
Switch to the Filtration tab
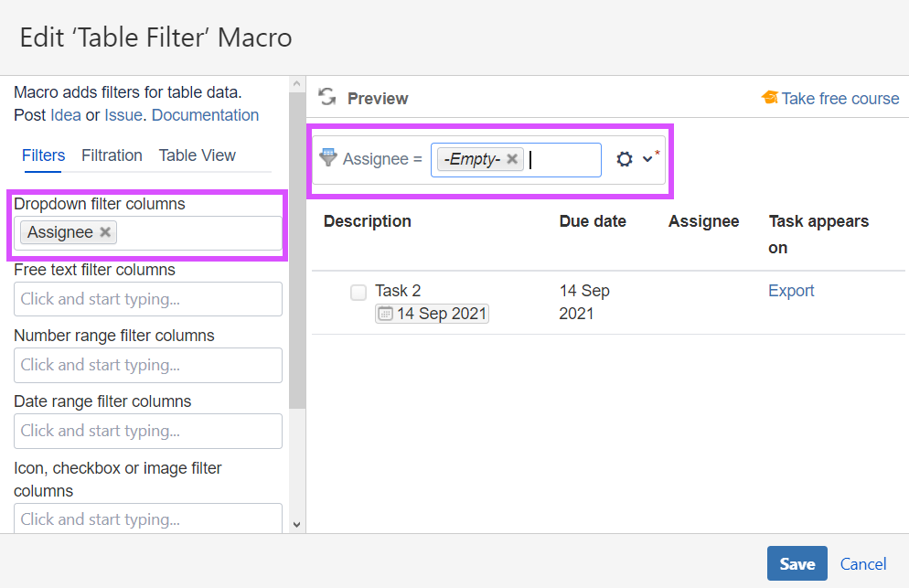112,155
